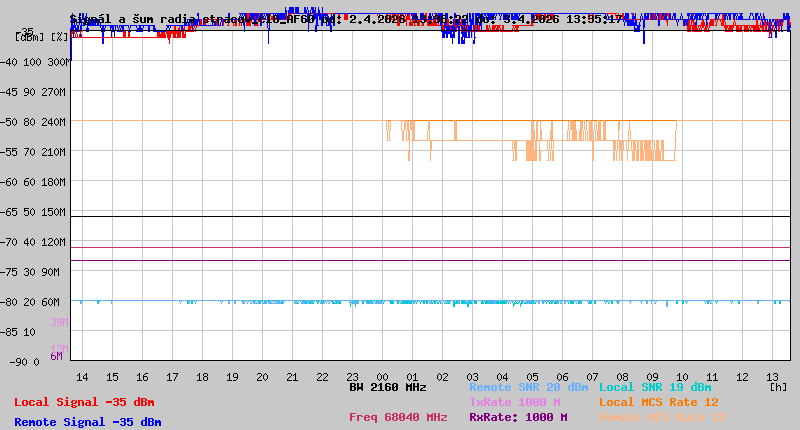Select the BW 2160 MHz label
The width and height of the screenshot is (800, 430).
[x=388, y=387]
